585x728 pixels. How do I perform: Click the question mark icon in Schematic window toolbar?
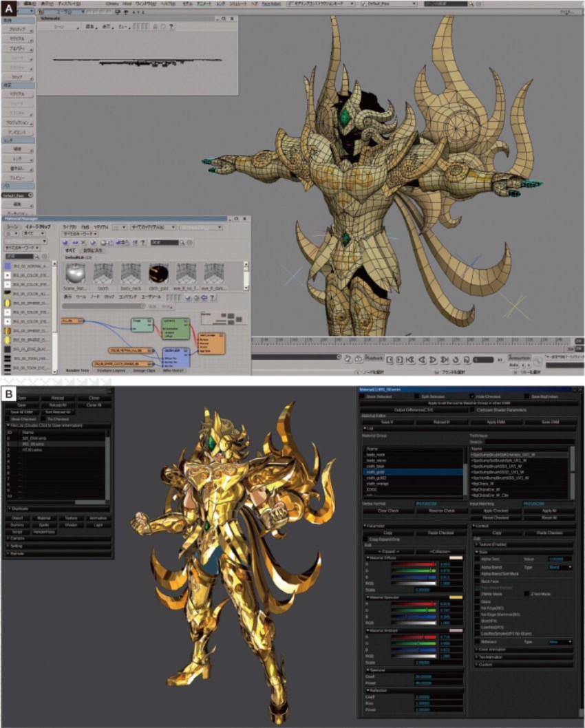tap(172, 27)
